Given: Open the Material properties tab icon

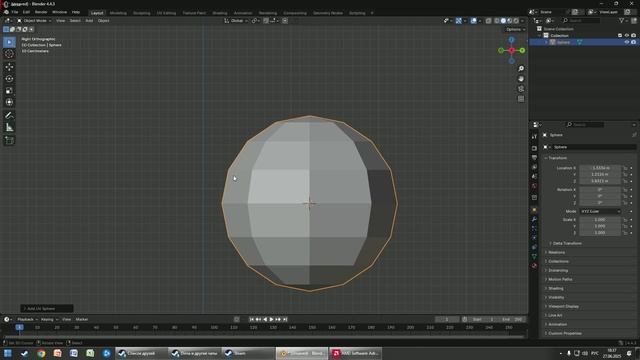Looking at the screenshot, I should point(534,266).
